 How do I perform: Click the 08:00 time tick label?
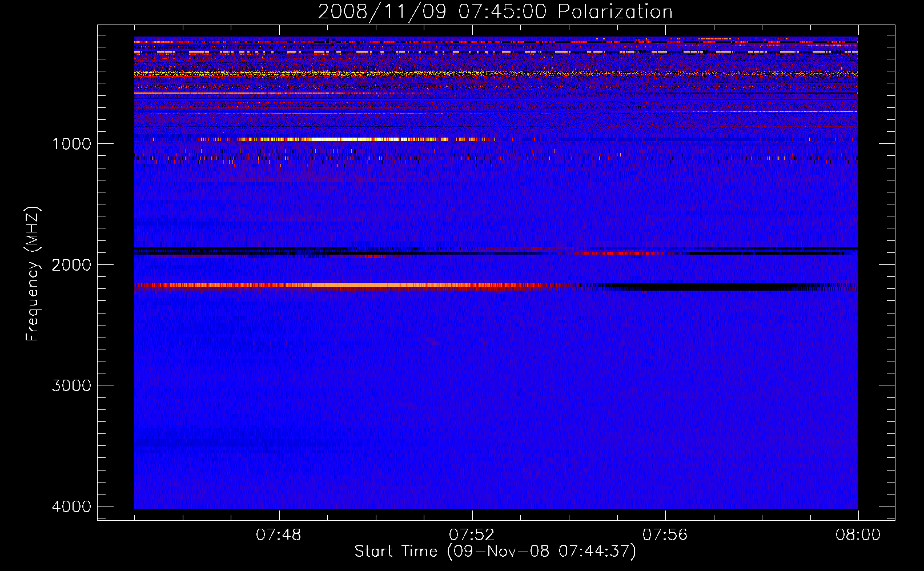coord(858,535)
